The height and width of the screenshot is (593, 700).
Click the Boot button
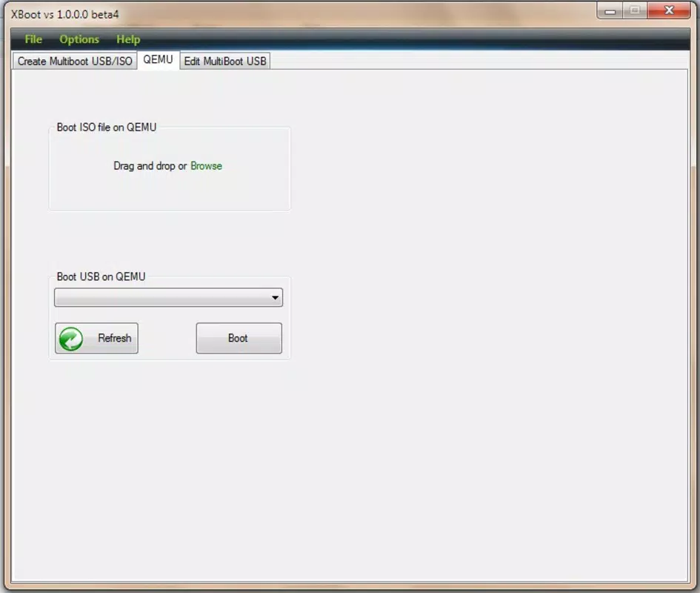239,338
